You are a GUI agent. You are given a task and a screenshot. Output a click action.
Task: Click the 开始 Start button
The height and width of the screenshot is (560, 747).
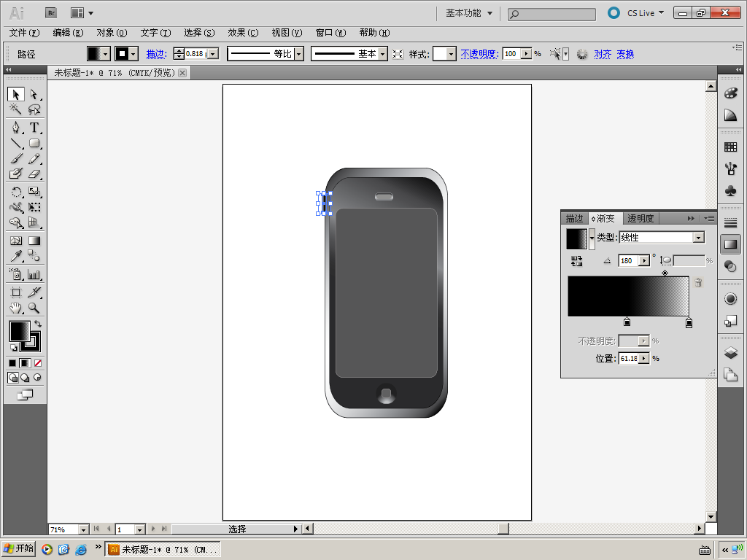click(x=19, y=549)
